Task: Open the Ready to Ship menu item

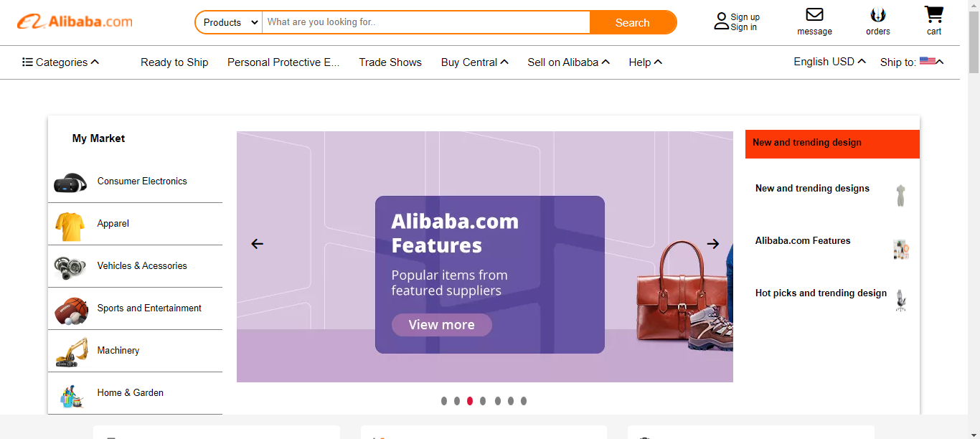Action: coord(174,62)
